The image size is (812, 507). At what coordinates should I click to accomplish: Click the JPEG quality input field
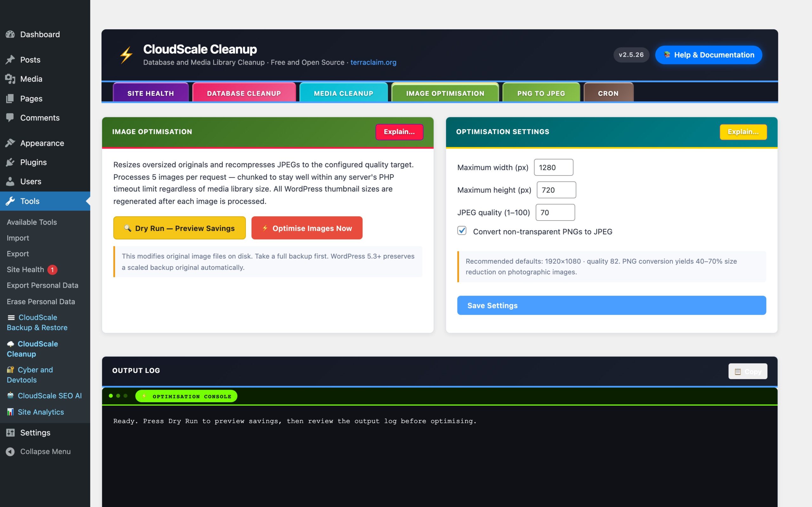coord(555,212)
